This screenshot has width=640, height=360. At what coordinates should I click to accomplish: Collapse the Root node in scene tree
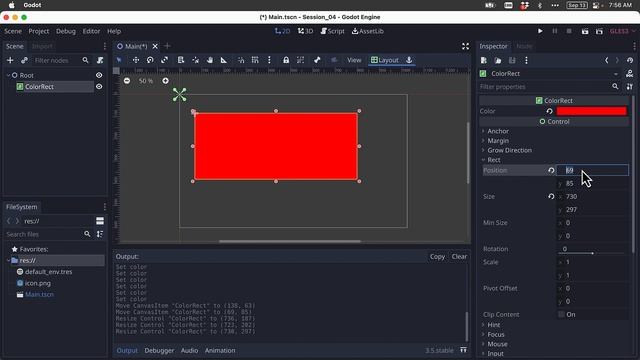[x=8, y=75]
